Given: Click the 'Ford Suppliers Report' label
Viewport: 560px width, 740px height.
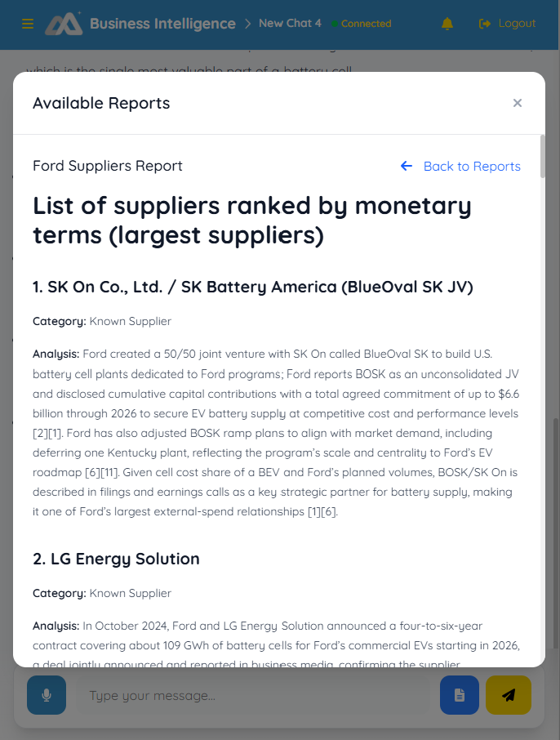Looking at the screenshot, I should coord(108,166).
